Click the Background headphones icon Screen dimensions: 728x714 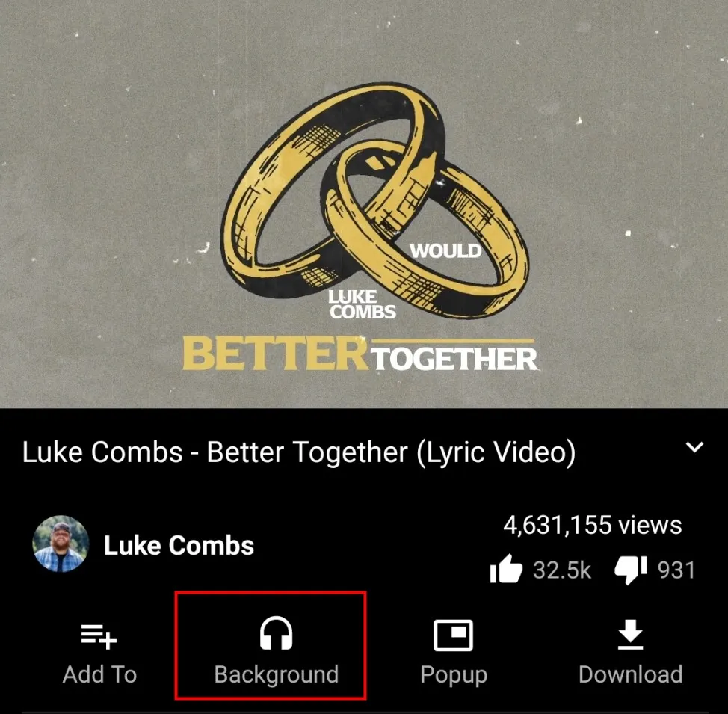coord(276,633)
